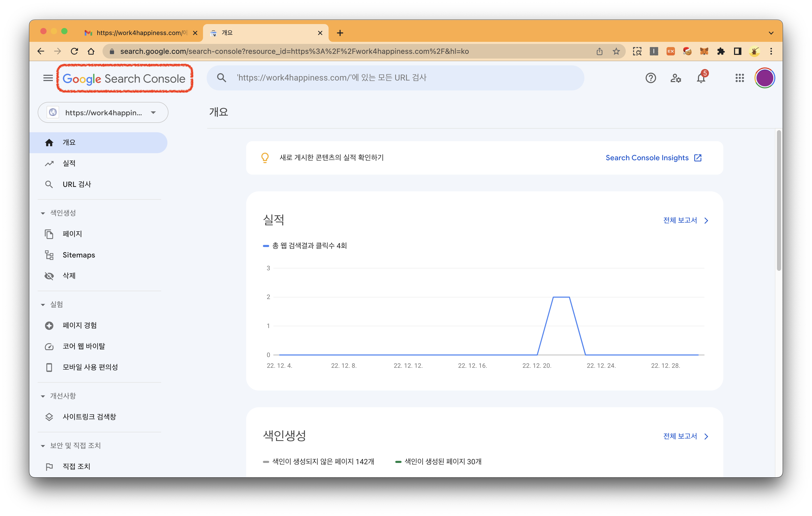This screenshot has width=812, height=516.
Task: Click the screenshot capture extension icon
Action: tap(637, 51)
